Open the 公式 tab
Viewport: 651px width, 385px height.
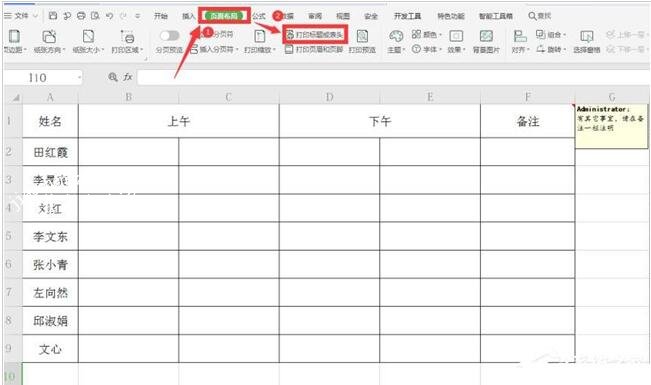(x=259, y=16)
